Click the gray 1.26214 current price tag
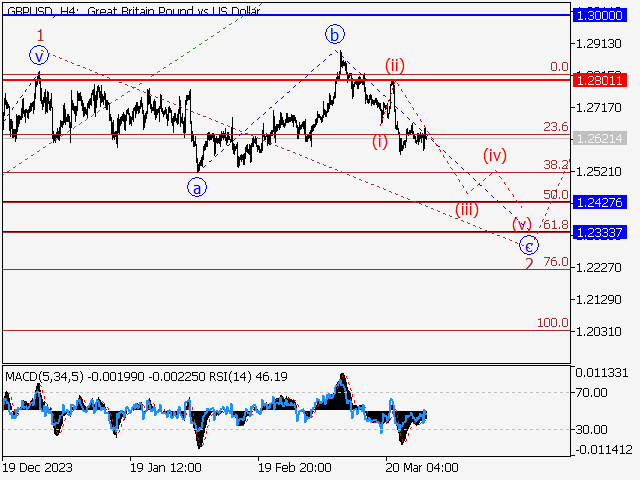The height and width of the screenshot is (480, 640). 600,138
